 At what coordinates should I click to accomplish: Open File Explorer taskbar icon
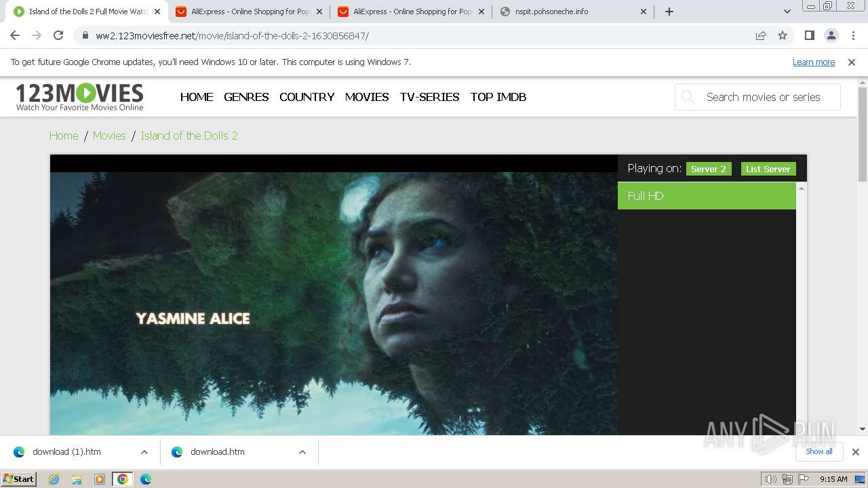point(77,479)
